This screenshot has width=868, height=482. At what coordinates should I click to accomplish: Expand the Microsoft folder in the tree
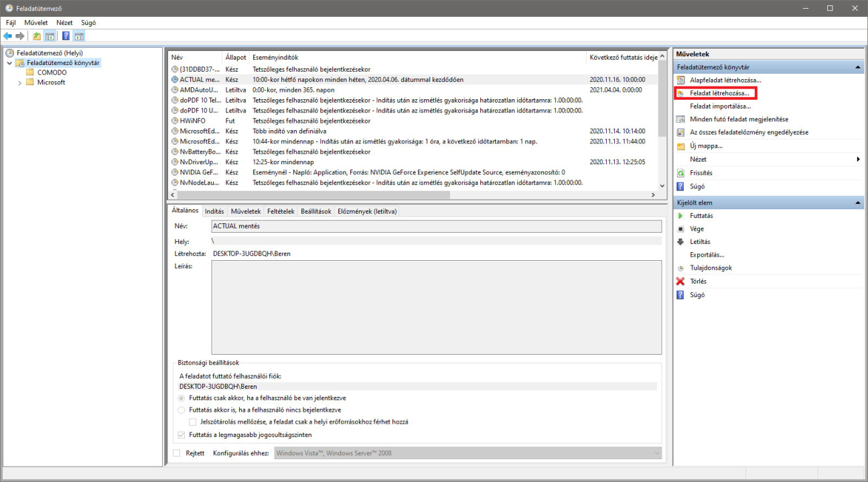(x=19, y=83)
